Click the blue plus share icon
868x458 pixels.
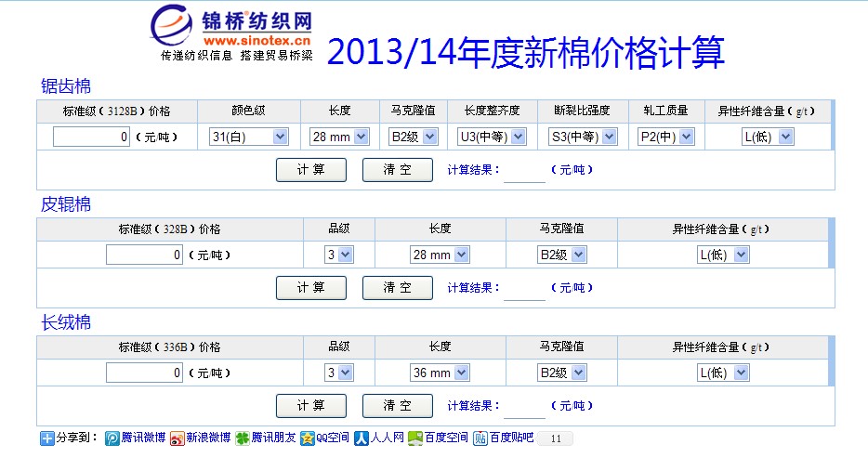pyautogui.click(x=47, y=438)
